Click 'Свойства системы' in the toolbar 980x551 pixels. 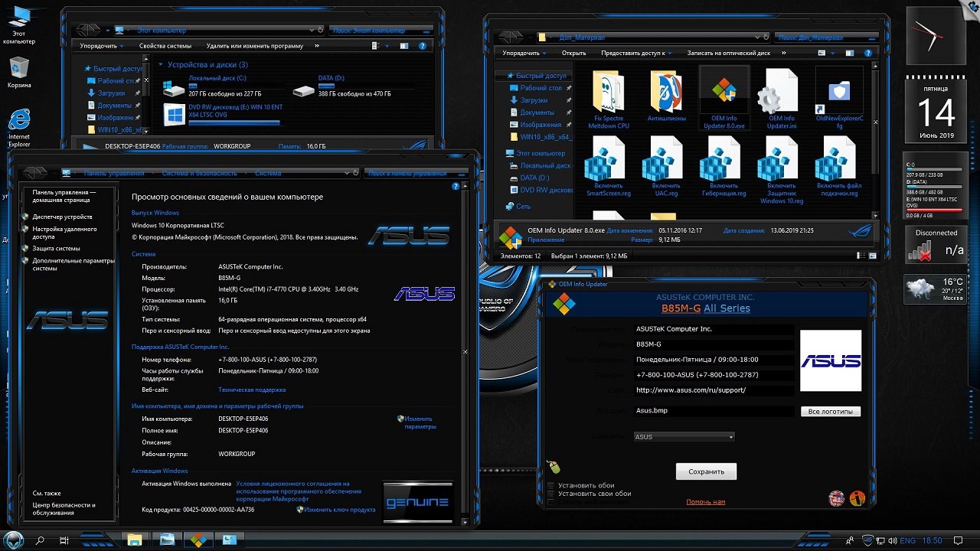[x=165, y=46]
